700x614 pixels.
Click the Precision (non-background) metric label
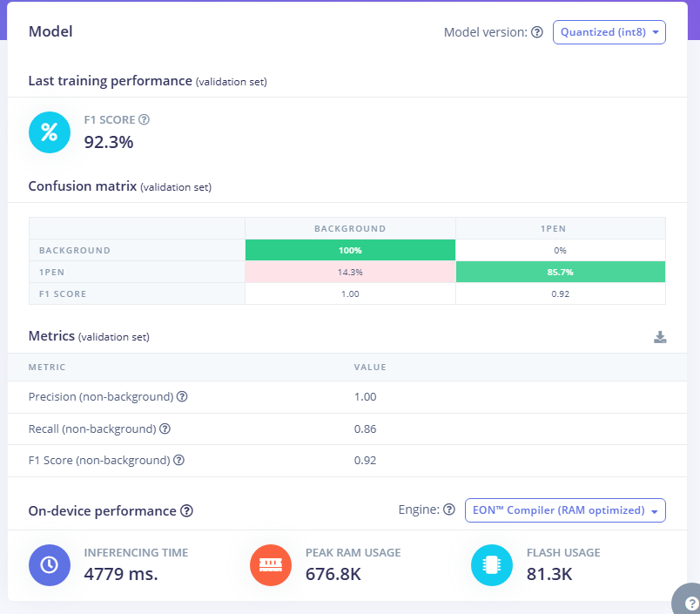(x=102, y=396)
